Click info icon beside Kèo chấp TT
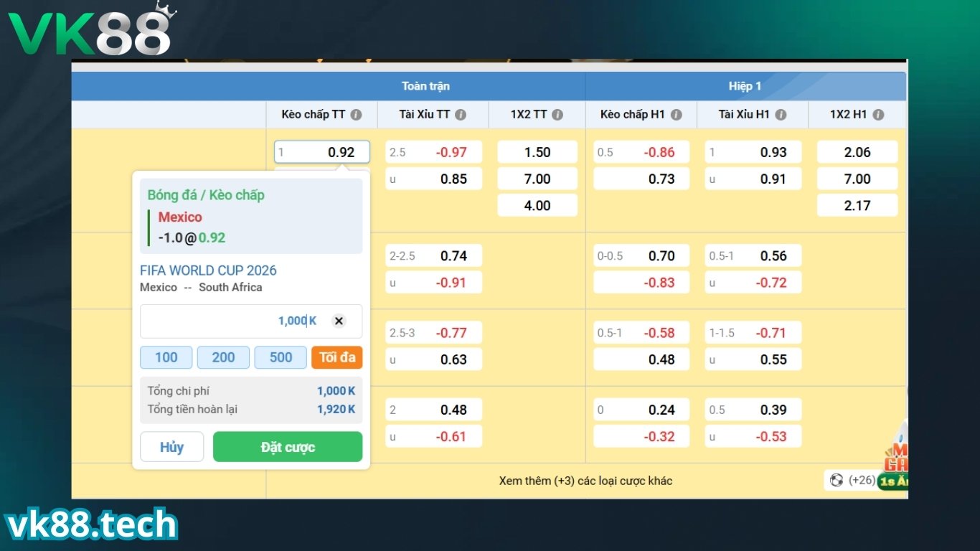Screen dimensions: 980x551 click(357, 115)
